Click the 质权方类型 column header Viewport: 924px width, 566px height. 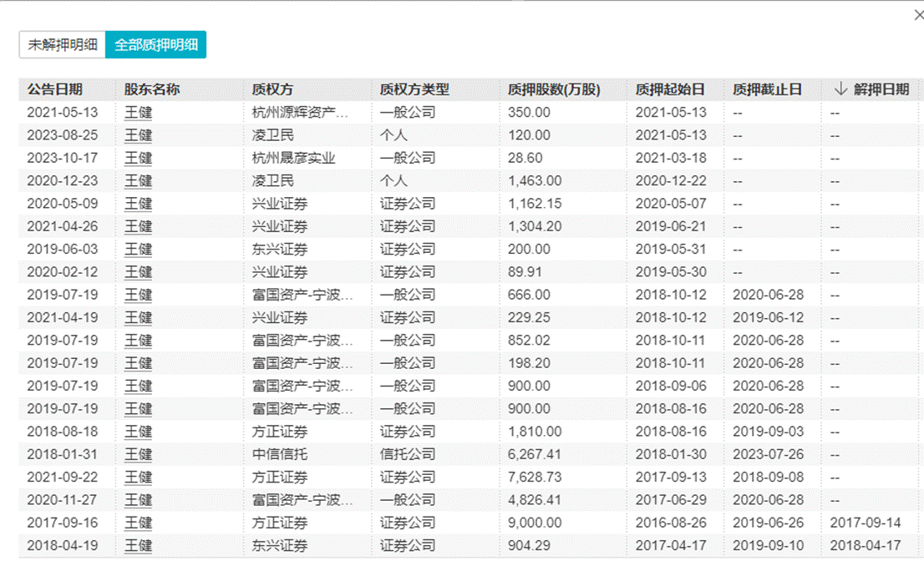click(x=414, y=89)
